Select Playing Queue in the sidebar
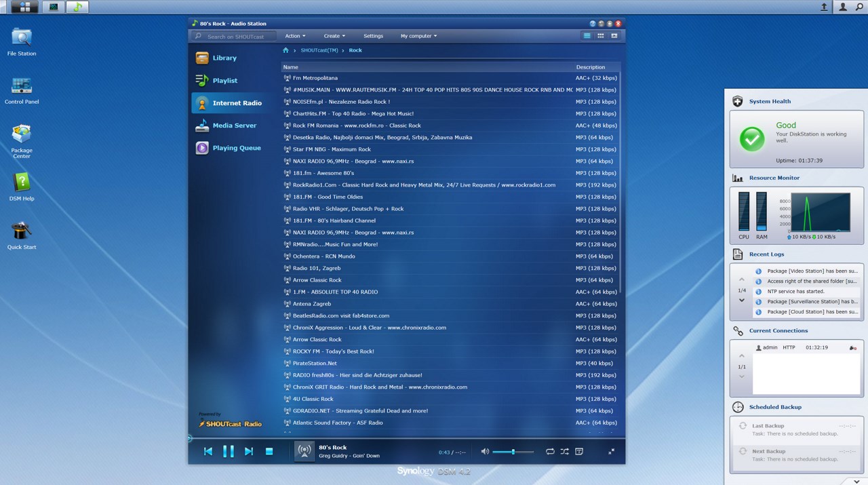This screenshot has height=485, width=868. point(231,148)
